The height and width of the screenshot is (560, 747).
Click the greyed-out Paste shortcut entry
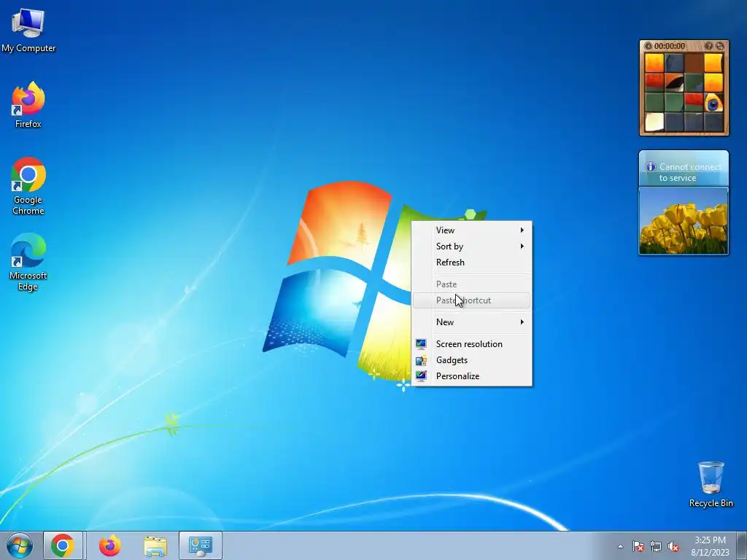click(x=472, y=300)
